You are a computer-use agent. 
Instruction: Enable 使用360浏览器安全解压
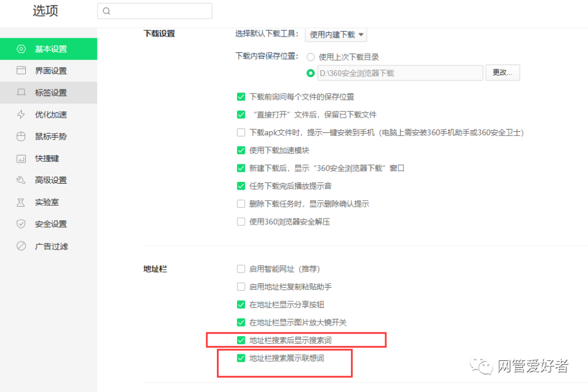[x=241, y=221]
